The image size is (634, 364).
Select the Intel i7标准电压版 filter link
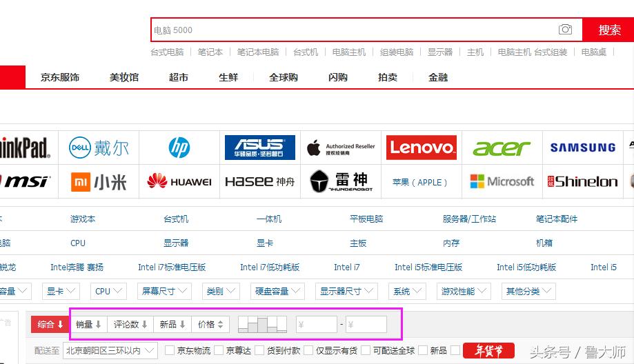(172, 267)
